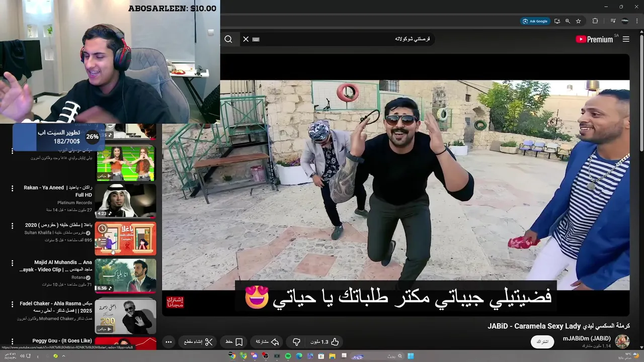Clear the YouTube search box with X
The height and width of the screenshot is (362, 644).
pos(246,39)
